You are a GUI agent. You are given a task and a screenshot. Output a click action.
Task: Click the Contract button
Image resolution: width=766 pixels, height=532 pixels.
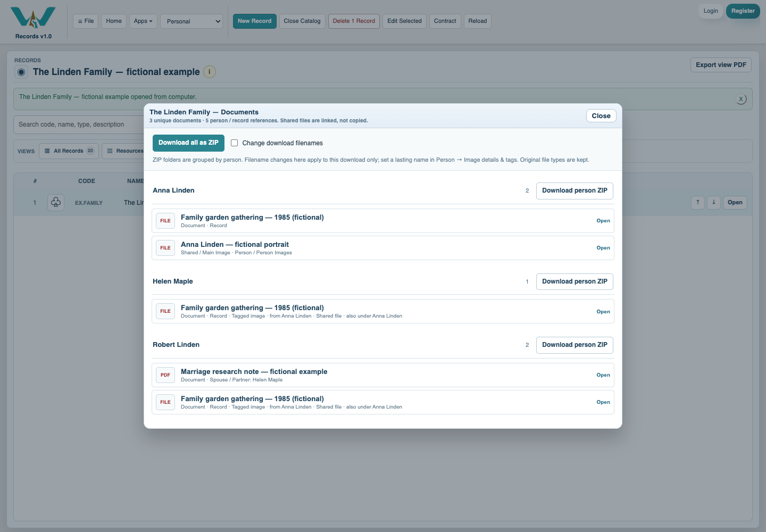tap(445, 21)
